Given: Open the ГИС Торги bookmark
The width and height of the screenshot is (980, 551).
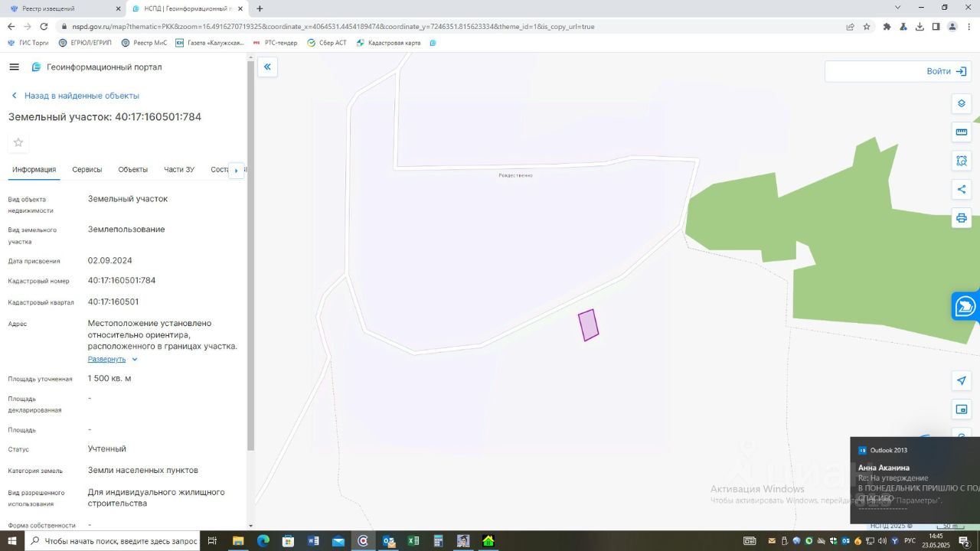Looking at the screenshot, I should [28, 43].
